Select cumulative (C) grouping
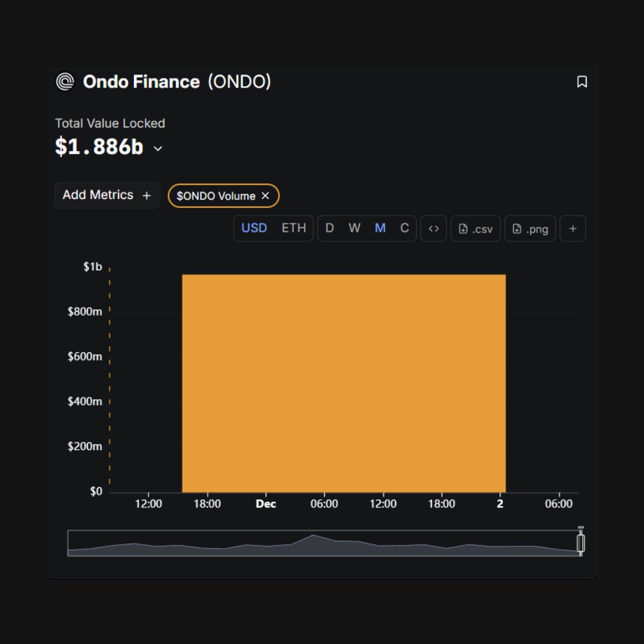The width and height of the screenshot is (644, 644). (x=404, y=228)
